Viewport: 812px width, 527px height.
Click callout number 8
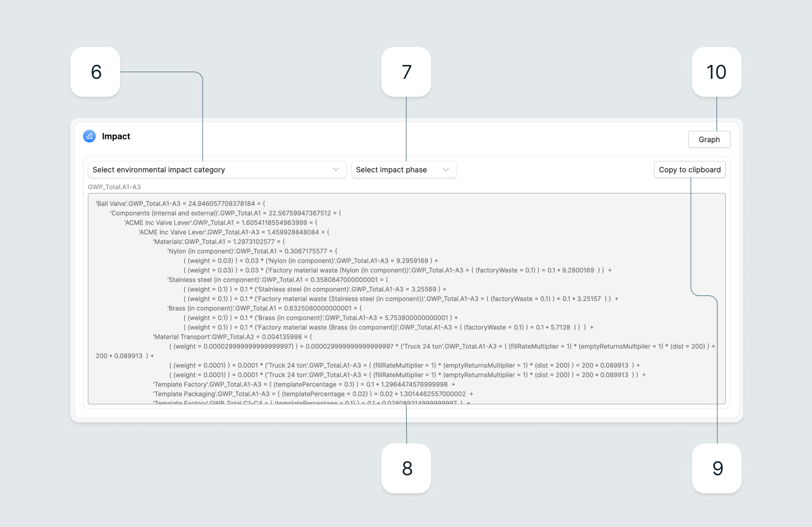406,468
